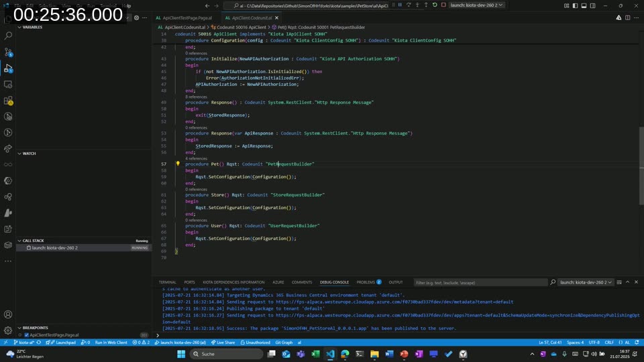Open launch.json via debug gear icon

pyautogui.click(x=136, y=17)
